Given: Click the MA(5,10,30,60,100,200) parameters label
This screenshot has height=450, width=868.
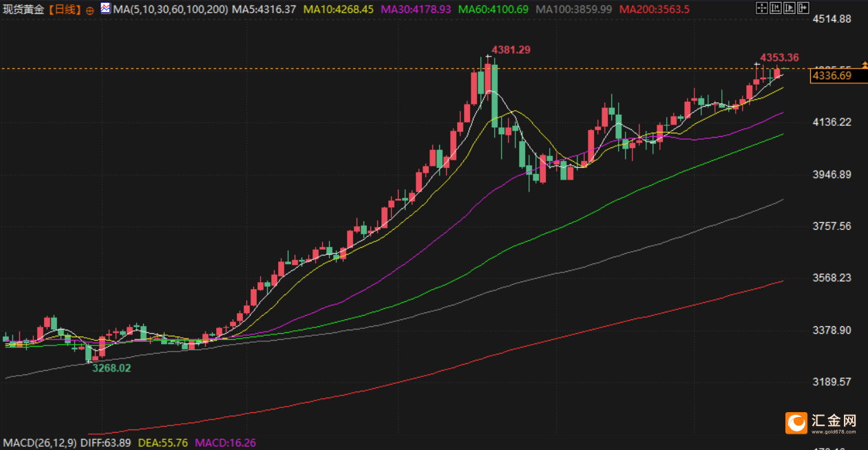Looking at the screenshot, I should pos(170,10).
